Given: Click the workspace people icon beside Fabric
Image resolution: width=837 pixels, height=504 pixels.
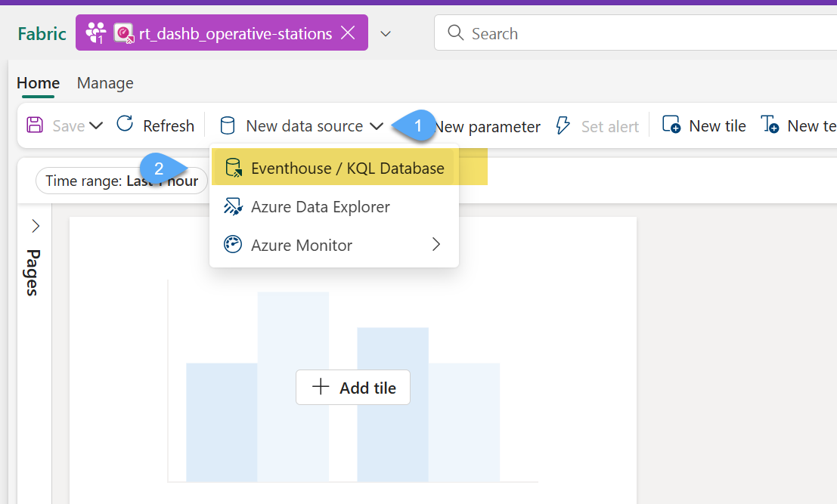Looking at the screenshot, I should 95,33.
